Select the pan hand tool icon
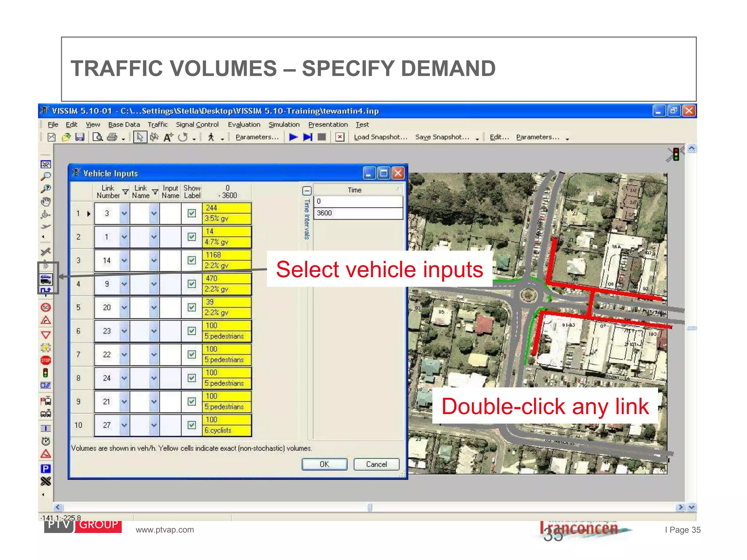747x560 pixels. point(46,201)
